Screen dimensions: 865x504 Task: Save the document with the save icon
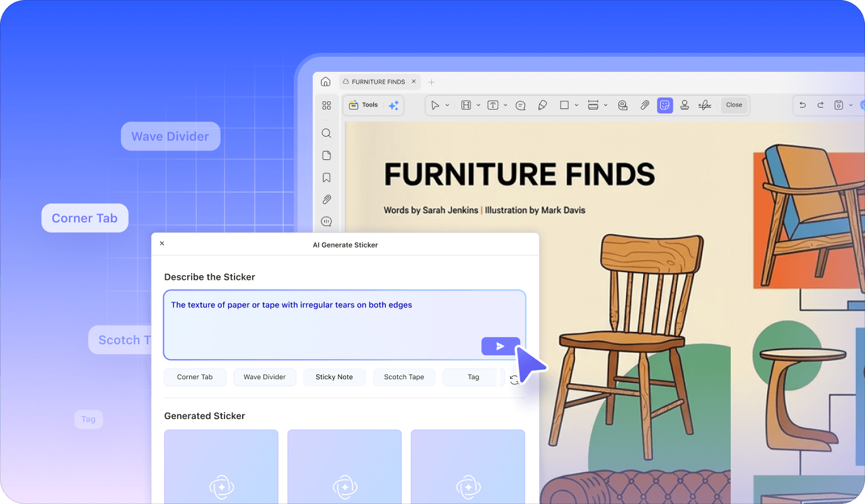(x=839, y=105)
